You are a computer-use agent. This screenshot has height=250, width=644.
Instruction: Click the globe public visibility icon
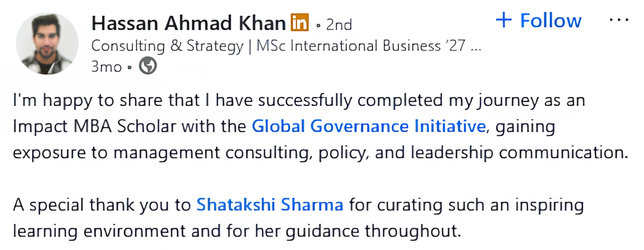[147, 65]
